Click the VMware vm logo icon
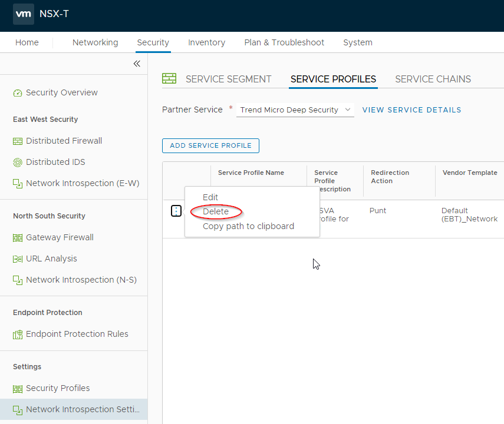Viewport: 504px width, 424px height. point(24,14)
